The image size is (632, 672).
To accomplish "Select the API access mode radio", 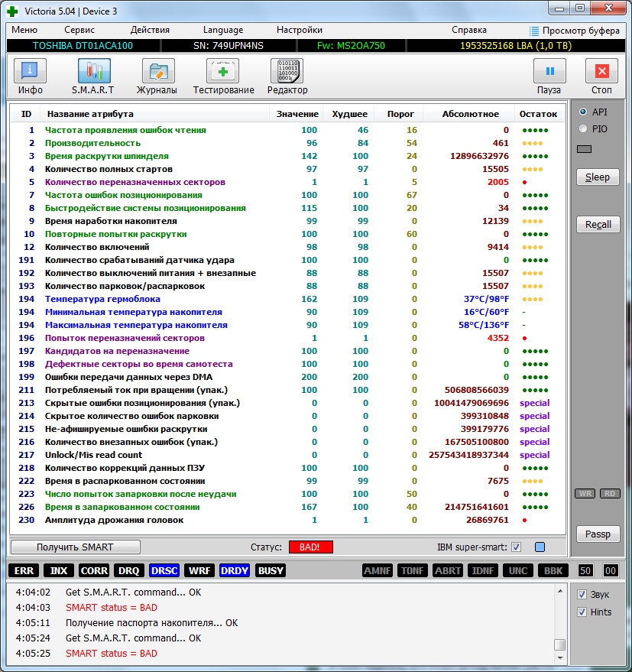I will (x=584, y=112).
